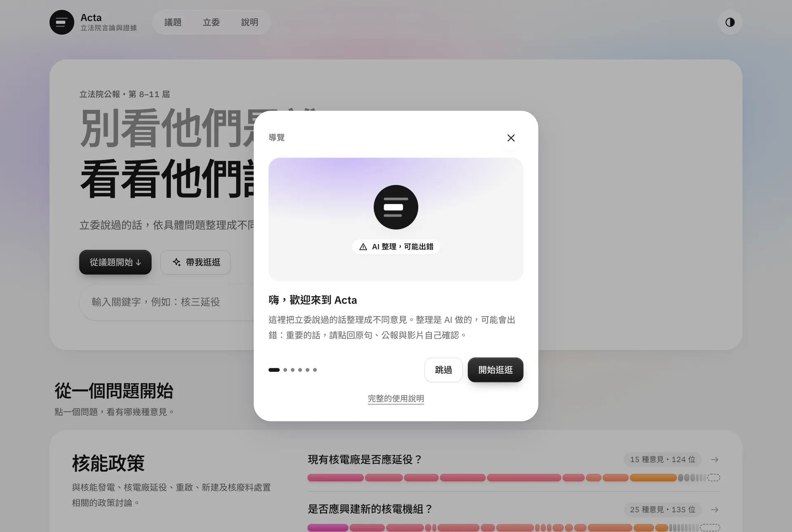This screenshot has height=532, width=792.
Task: Click the 從議題開始 button
Action: pyautogui.click(x=115, y=262)
